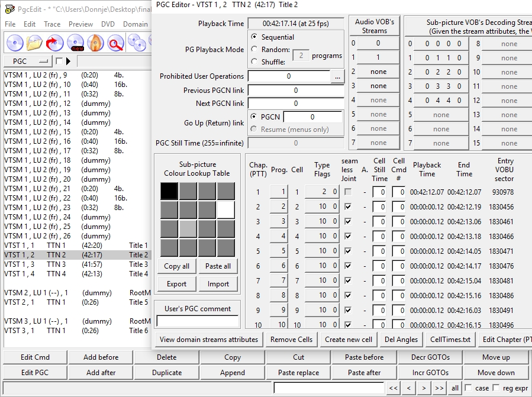Toggle the checkbox beside the PGC dropdown
The width and height of the screenshot is (532, 397).
pyautogui.click(x=59, y=61)
